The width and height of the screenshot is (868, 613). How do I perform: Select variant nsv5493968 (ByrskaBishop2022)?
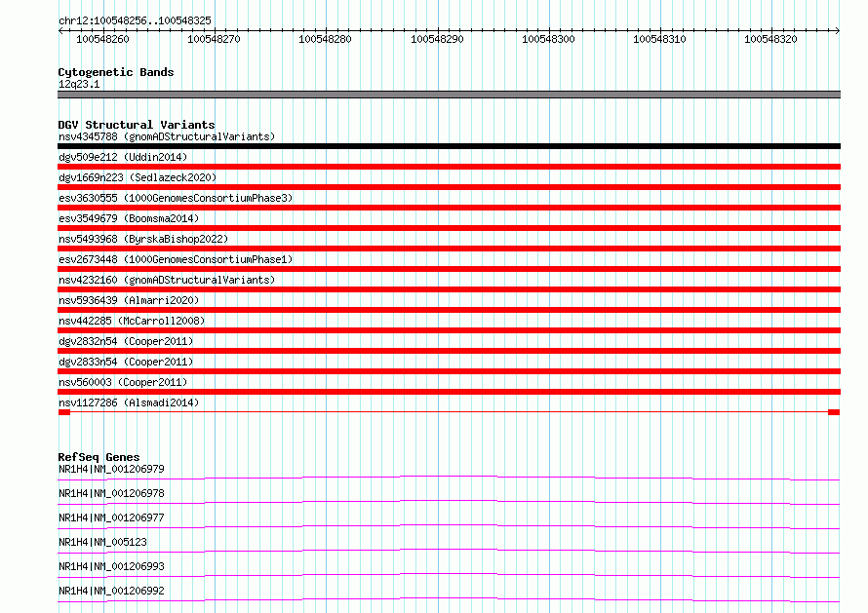pyautogui.click(x=143, y=239)
